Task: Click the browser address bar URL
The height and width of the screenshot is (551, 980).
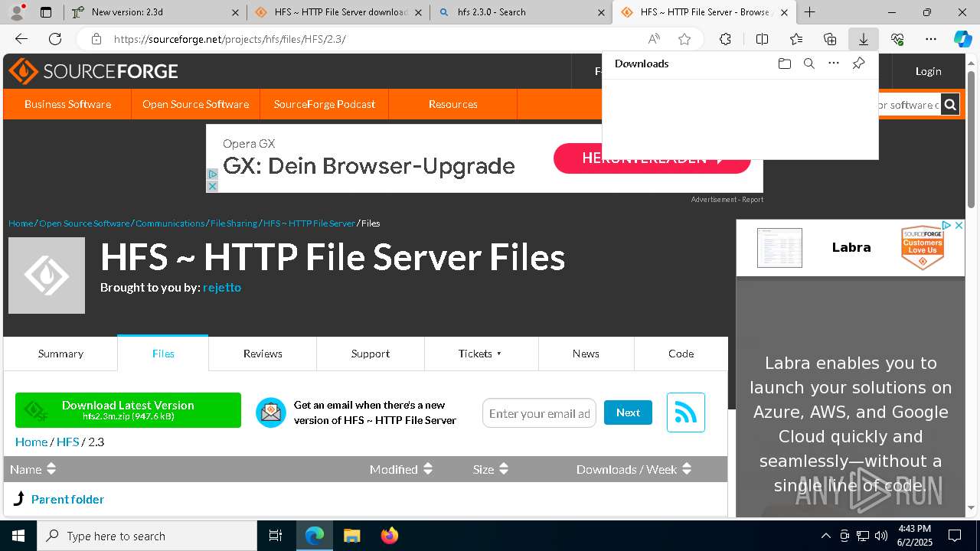Action: [230, 39]
